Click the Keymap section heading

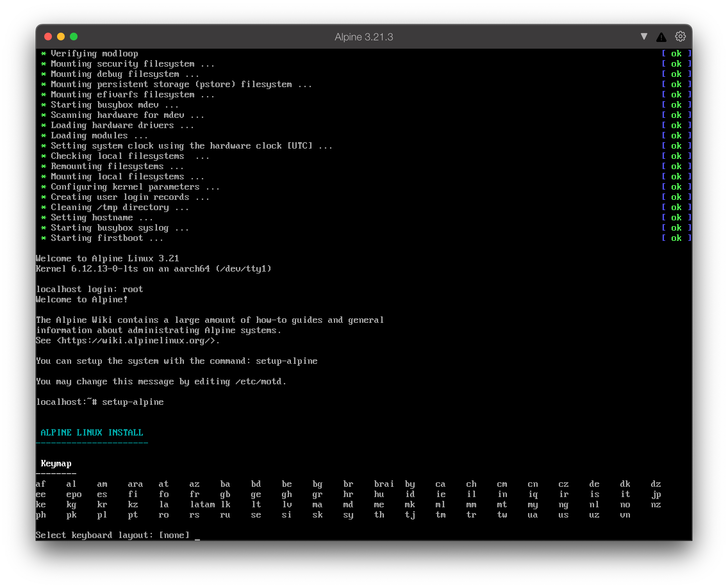coord(56,463)
